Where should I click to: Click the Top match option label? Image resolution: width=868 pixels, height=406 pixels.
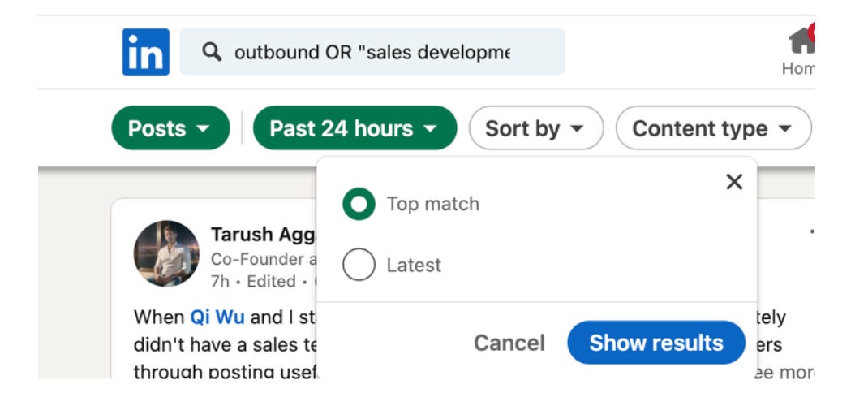[433, 204]
